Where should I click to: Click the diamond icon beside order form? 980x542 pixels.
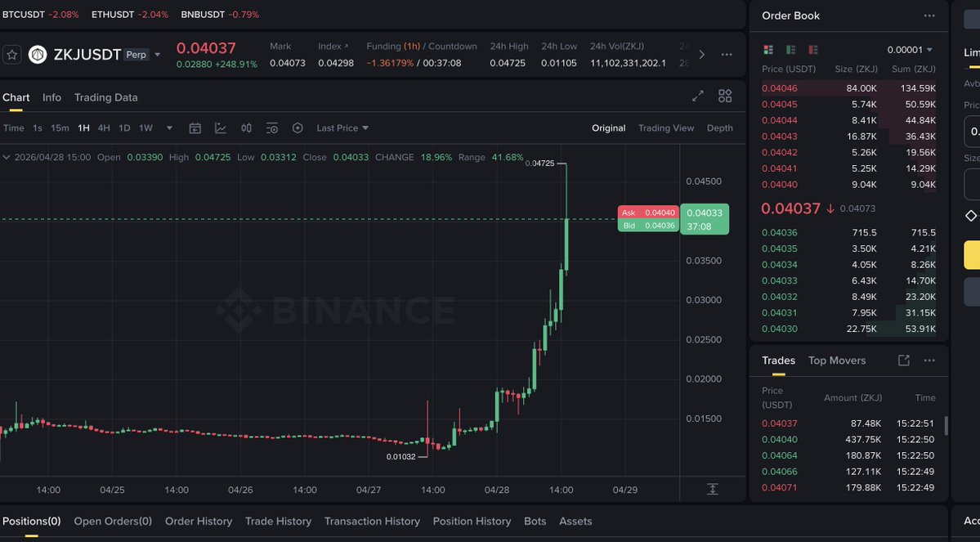pos(971,216)
